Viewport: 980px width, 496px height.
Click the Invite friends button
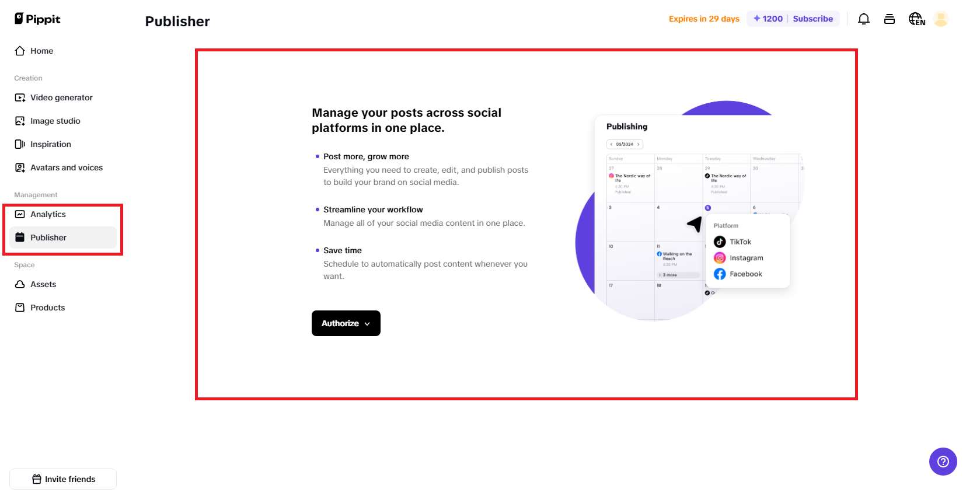tap(62, 478)
